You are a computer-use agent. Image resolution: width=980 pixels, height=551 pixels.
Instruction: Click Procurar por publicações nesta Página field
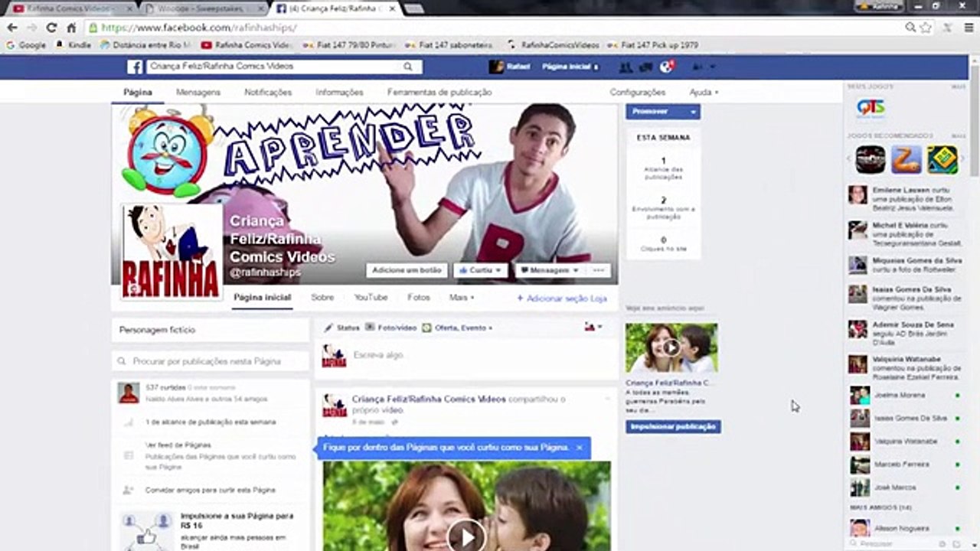[x=211, y=361]
